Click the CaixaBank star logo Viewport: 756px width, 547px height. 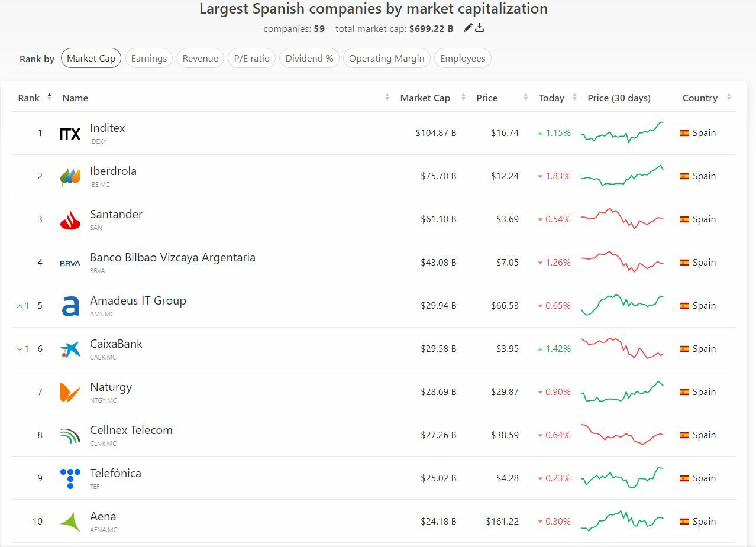(70, 349)
